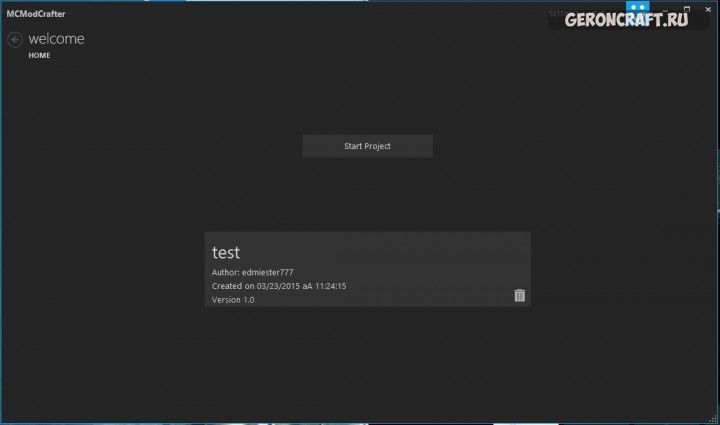Click empty title bar area right of MCModCrafter
The image size is (720, 425).
tap(300, 13)
